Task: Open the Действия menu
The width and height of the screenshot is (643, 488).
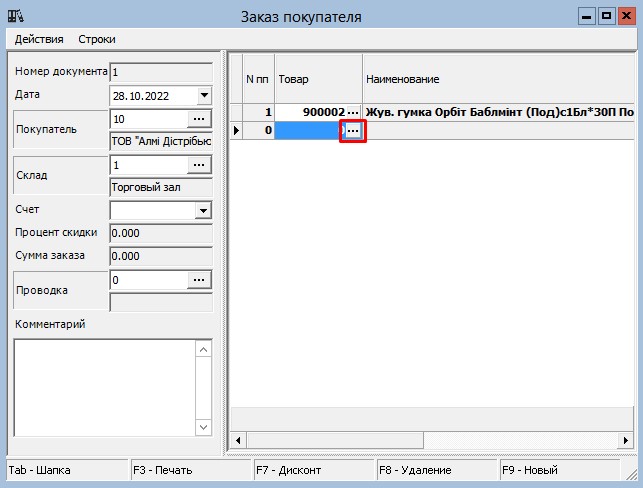Action: click(39, 39)
